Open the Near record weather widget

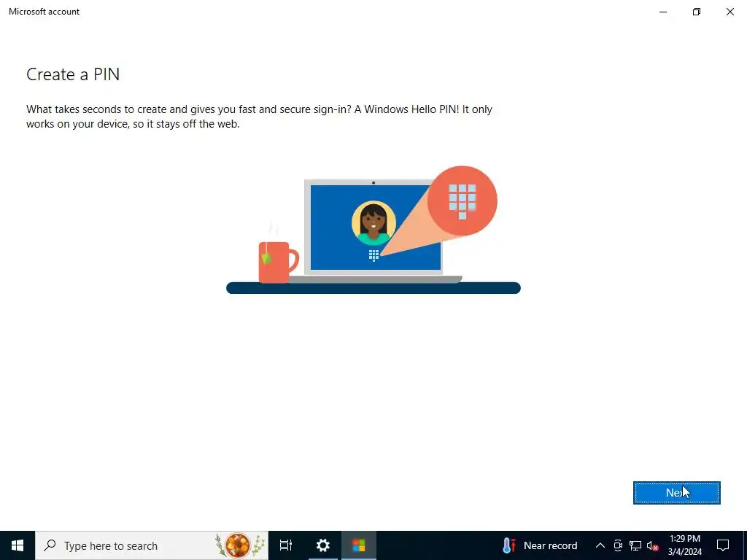click(x=540, y=545)
